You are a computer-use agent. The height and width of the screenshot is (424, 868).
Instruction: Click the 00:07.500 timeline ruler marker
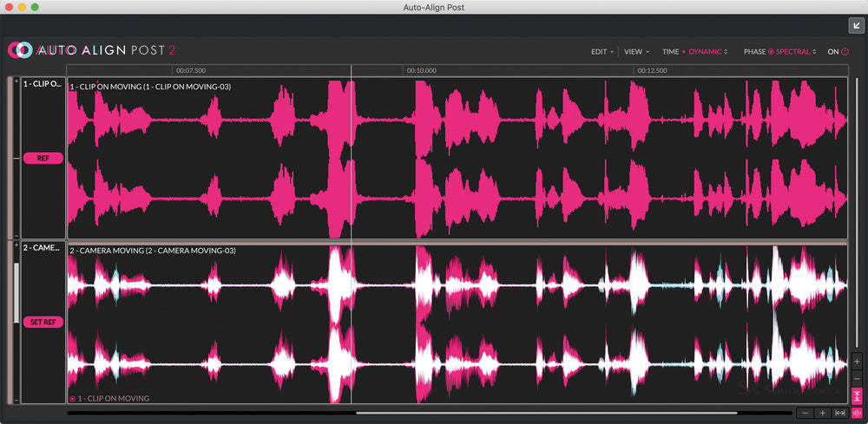pyautogui.click(x=191, y=71)
